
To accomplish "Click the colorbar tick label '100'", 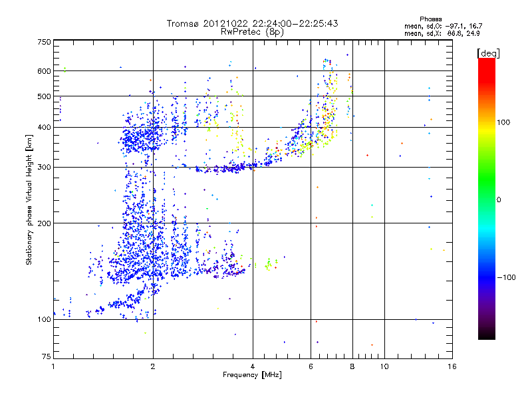I will coord(503,122).
